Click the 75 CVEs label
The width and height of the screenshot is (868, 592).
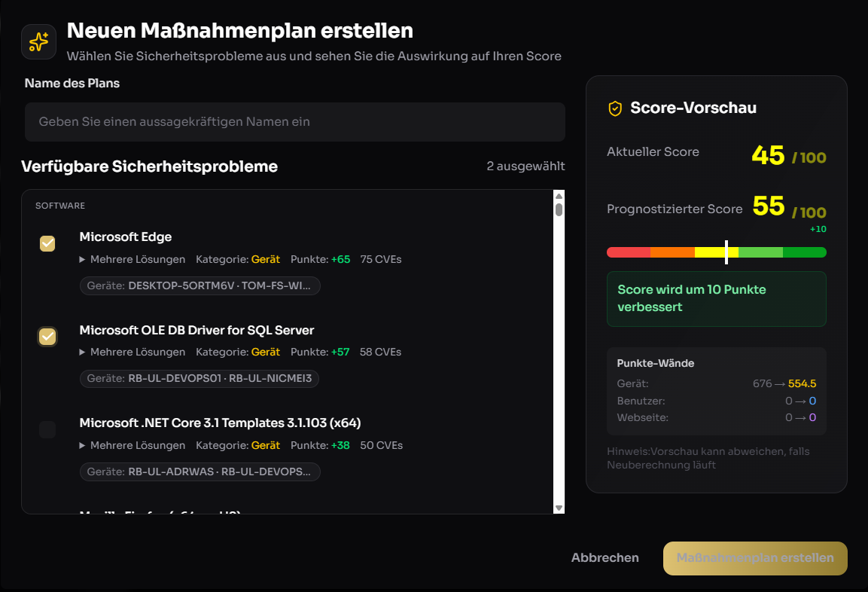(x=381, y=259)
